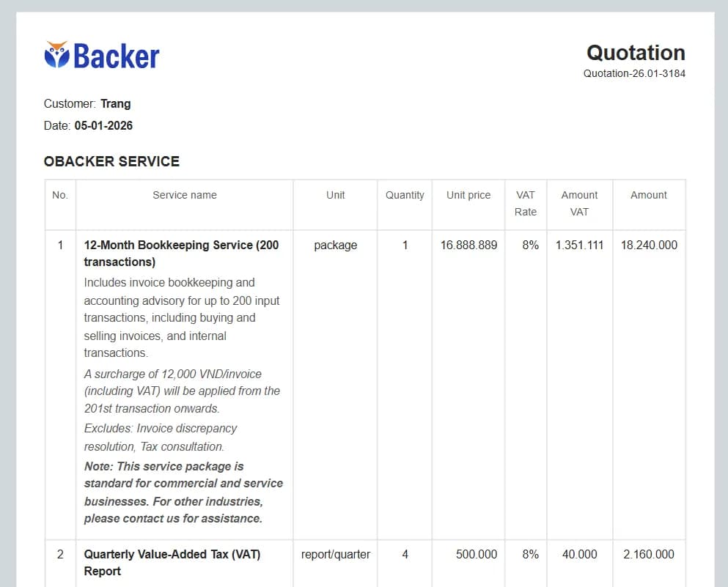Click the Unit price column header
728x587 pixels.
[468, 195]
